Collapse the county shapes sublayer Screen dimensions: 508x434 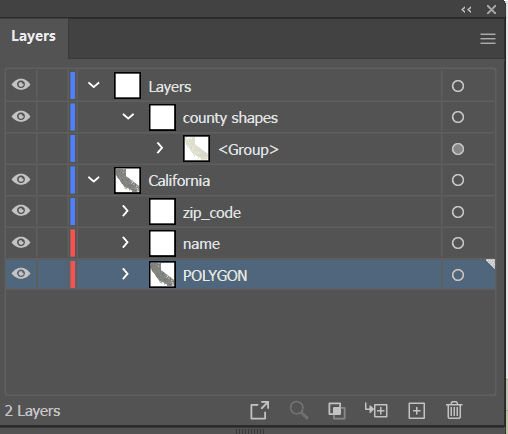tap(128, 116)
